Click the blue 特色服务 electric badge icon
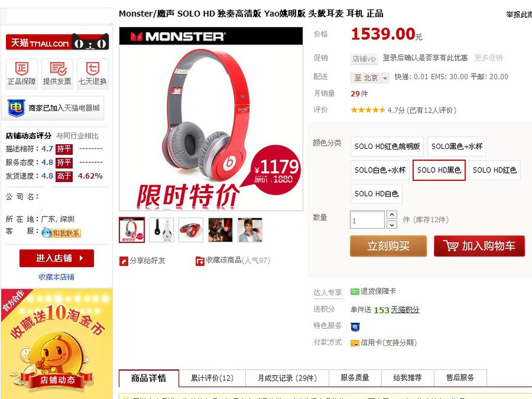The width and height of the screenshot is (532, 399). [355, 327]
